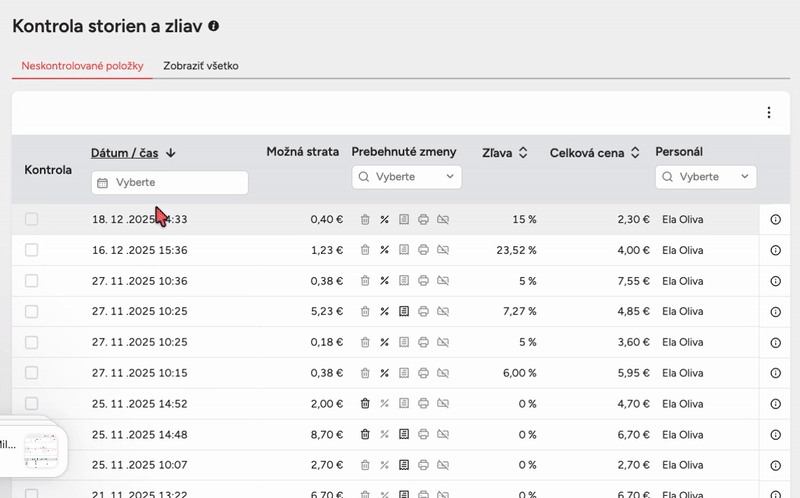The height and width of the screenshot is (498, 800).
Task: Click printer icon in 18.12.2025 row
Action: coord(423,219)
